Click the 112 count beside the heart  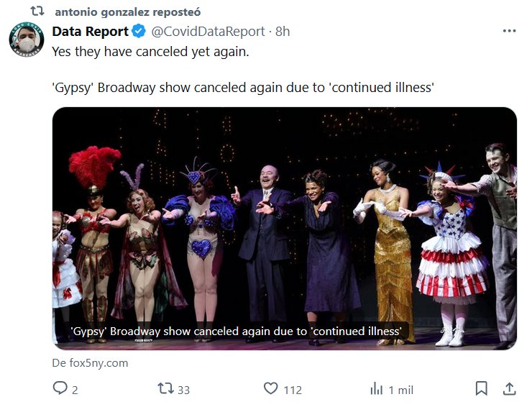pyautogui.click(x=293, y=390)
